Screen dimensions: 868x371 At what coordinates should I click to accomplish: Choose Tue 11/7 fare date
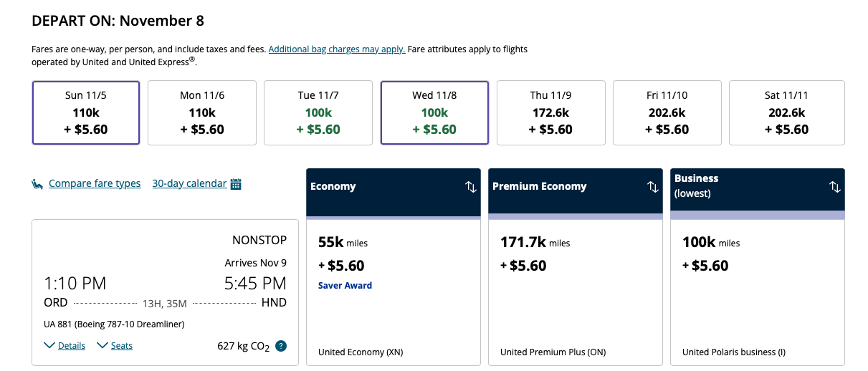click(318, 112)
